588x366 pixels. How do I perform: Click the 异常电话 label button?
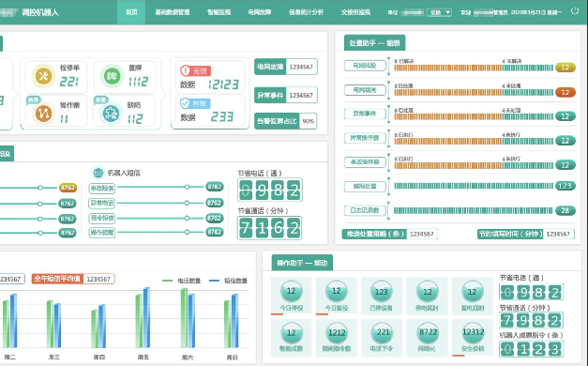(102, 203)
